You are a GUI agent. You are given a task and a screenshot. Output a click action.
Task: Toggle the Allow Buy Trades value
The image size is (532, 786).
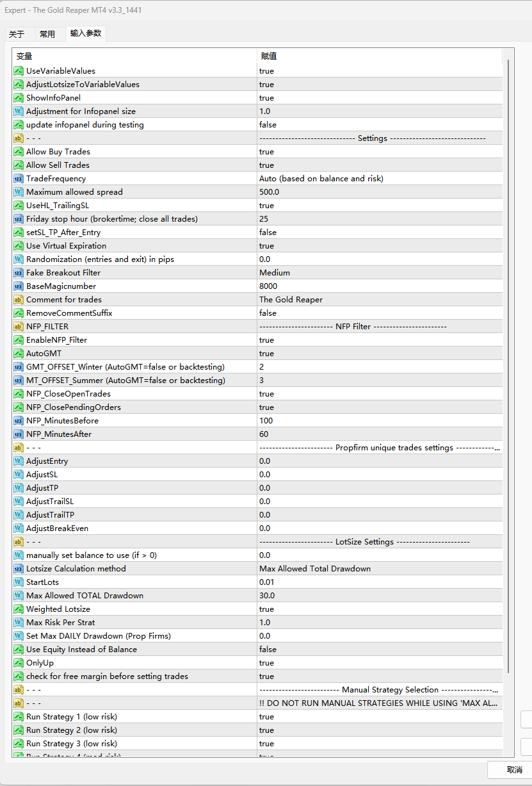click(x=266, y=152)
